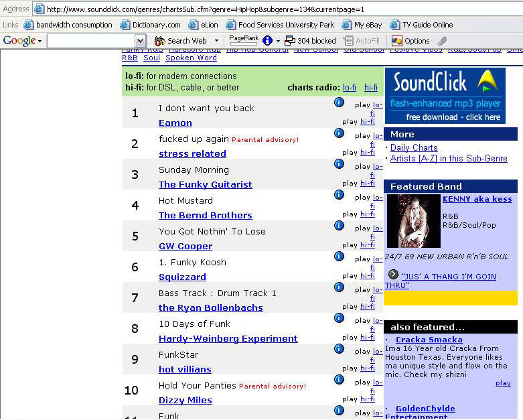Image resolution: width=523 pixels, height=420 pixels.
Task: Click KENNY aka kess featured band photo
Action: (414, 221)
